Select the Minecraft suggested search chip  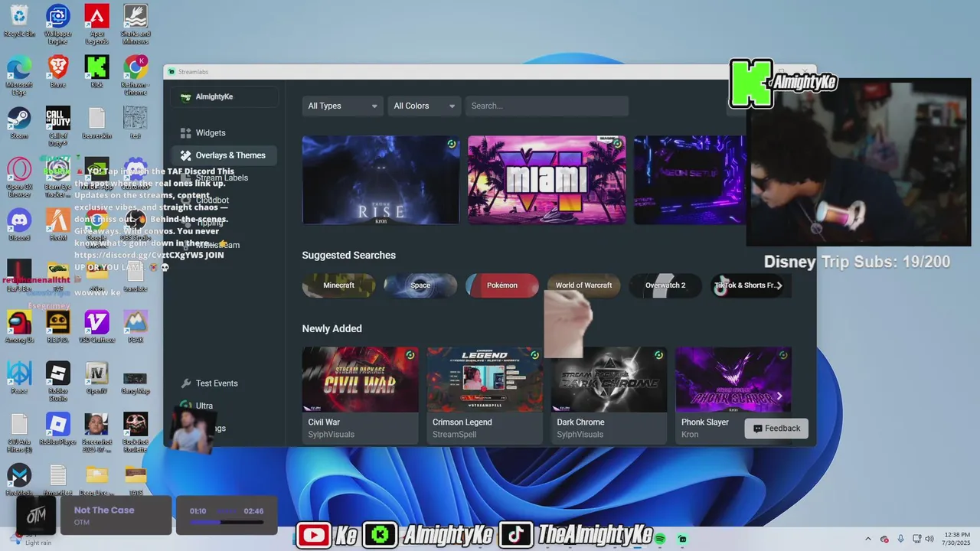(x=338, y=285)
